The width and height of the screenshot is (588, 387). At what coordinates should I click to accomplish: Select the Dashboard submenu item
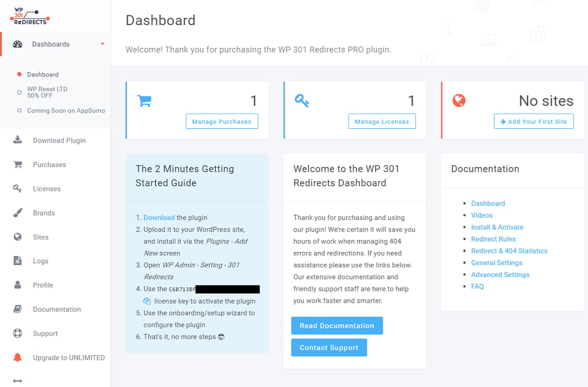click(43, 75)
